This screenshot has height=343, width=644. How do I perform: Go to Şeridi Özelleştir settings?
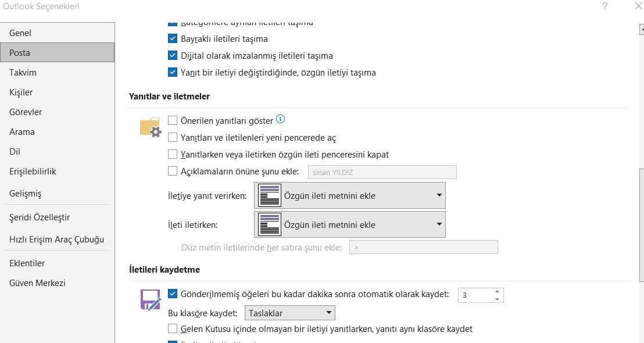[40, 217]
